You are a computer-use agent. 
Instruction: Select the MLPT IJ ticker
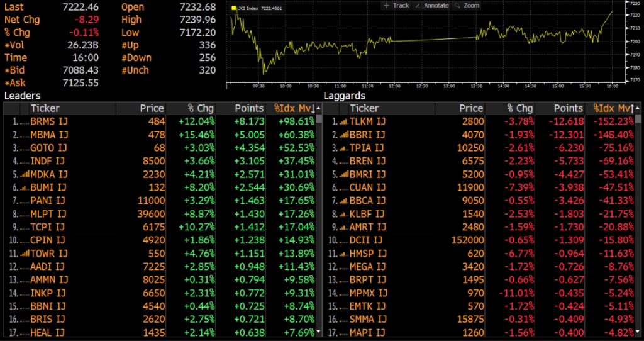48,214
